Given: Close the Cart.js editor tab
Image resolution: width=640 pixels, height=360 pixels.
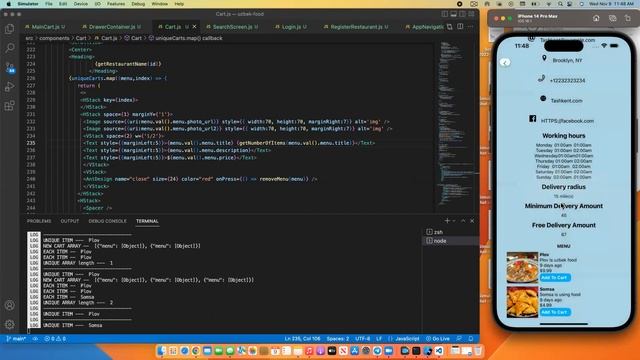Looking at the screenshot, I should click(x=194, y=27).
